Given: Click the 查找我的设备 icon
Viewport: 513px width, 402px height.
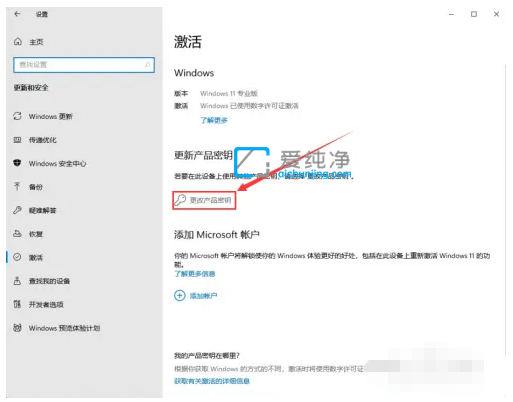Looking at the screenshot, I should [17, 281].
